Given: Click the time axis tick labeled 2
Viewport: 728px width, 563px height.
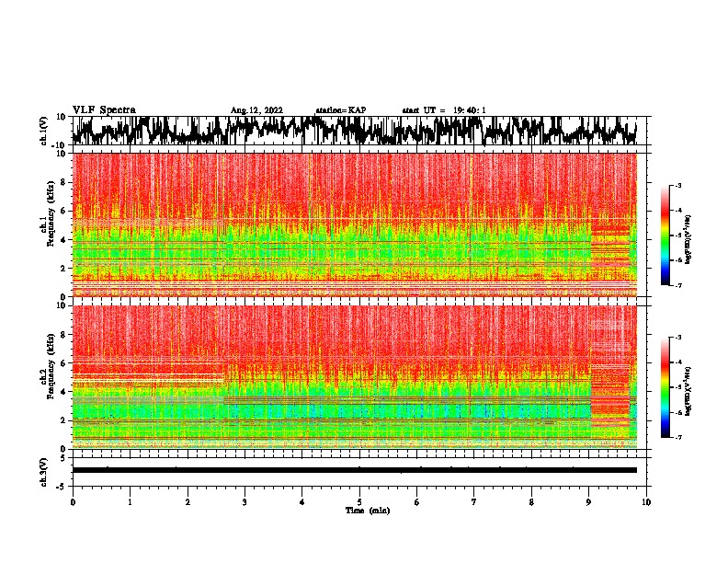Looking at the screenshot, I should [188, 502].
